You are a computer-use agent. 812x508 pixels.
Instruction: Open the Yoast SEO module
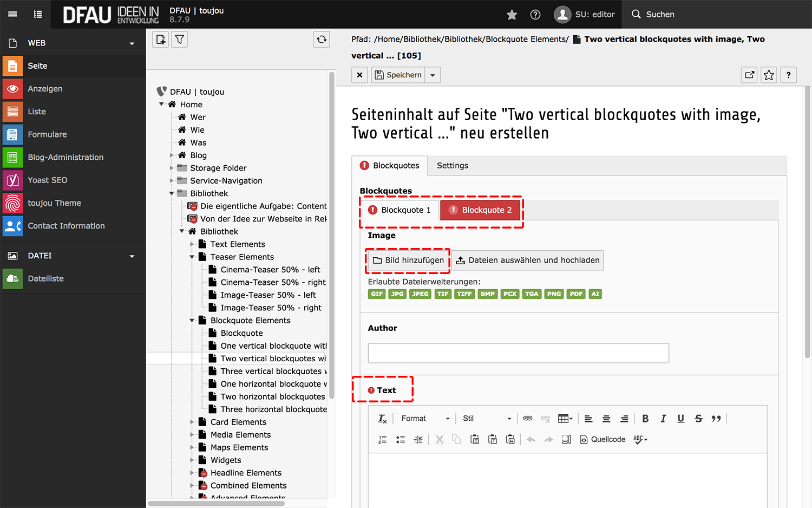tap(73, 180)
